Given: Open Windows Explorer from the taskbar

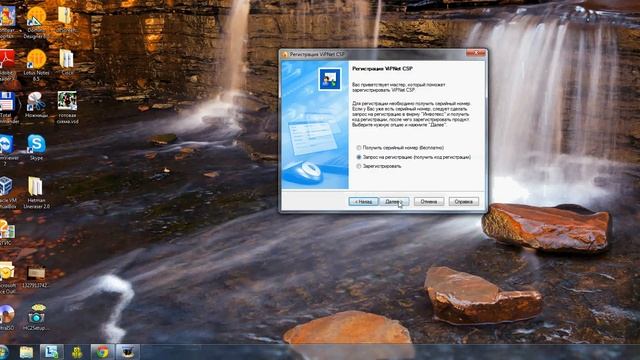Looking at the screenshot, I should coord(26,352).
